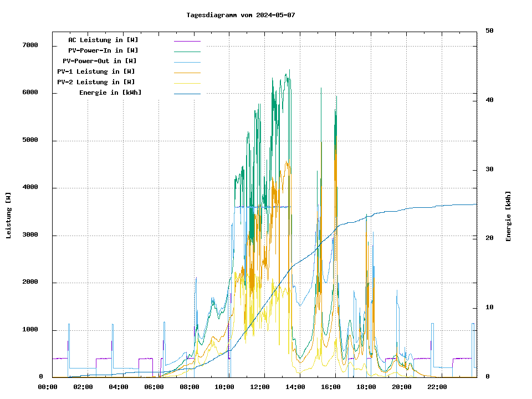Select the "PV-Power-In in [W]" legend label

tap(107, 50)
